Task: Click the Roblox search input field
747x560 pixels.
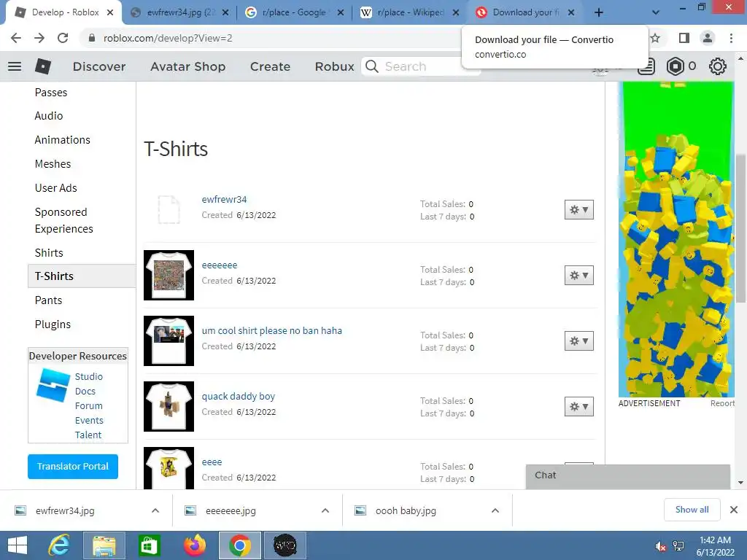Action: 422,66
